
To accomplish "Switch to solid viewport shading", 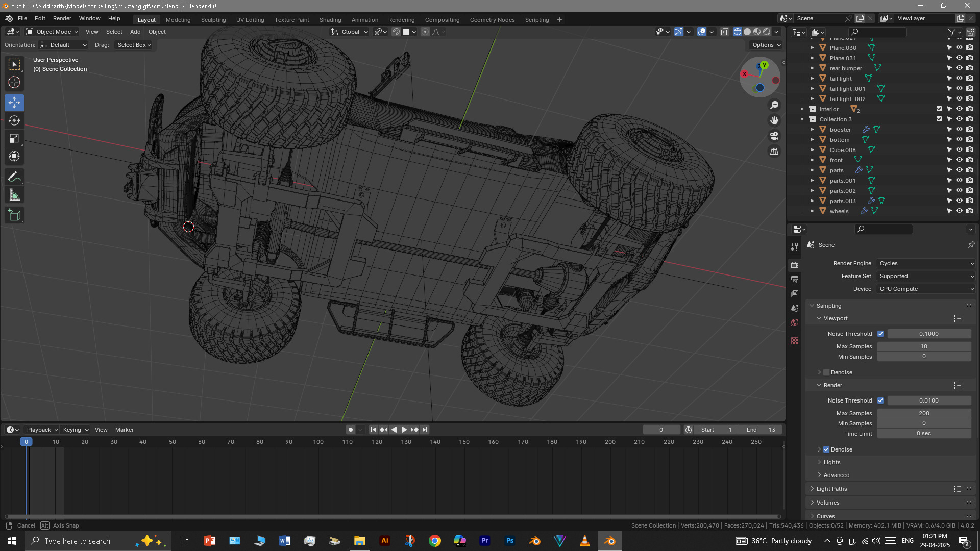I will 747,32.
